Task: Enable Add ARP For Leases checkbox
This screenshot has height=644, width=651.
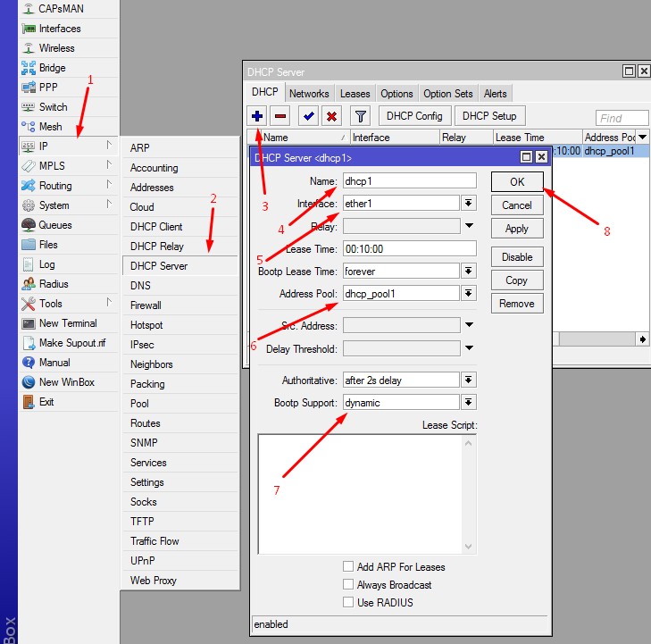Action: (x=348, y=567)
